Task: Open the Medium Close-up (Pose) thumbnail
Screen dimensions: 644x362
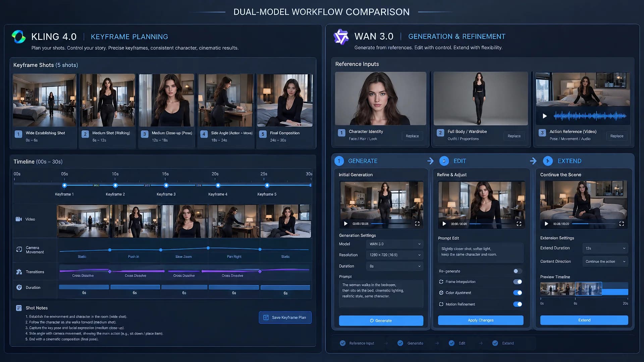Action: click(x=166, y=100)
